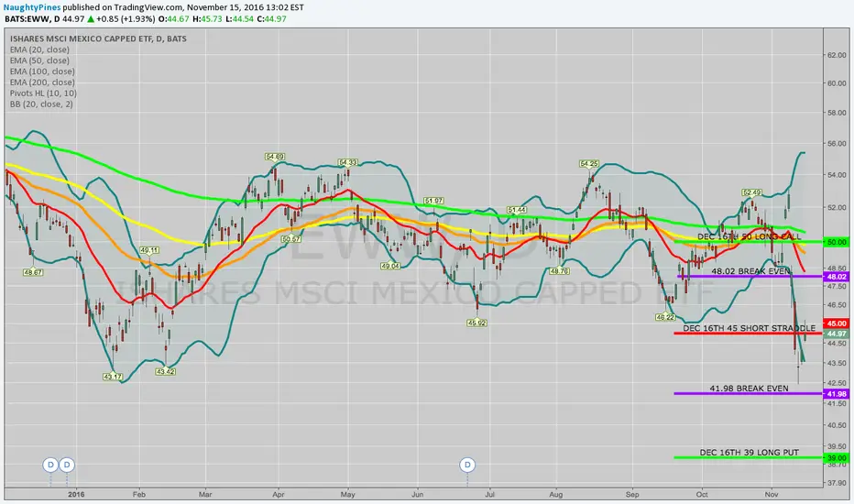Click the Aug label on time axis
This screenshot has height=504, width=854.
pos(556,495)
